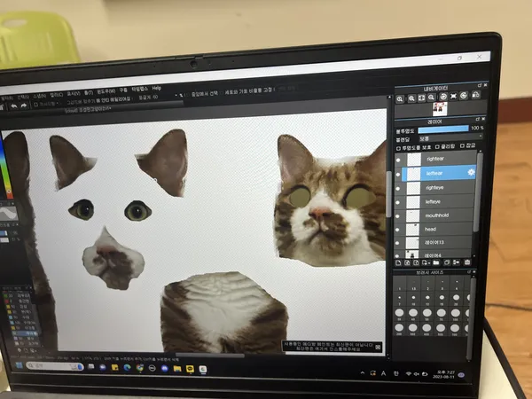
Task: Hide the 레이어13 layer
Action: click(398, 243)
